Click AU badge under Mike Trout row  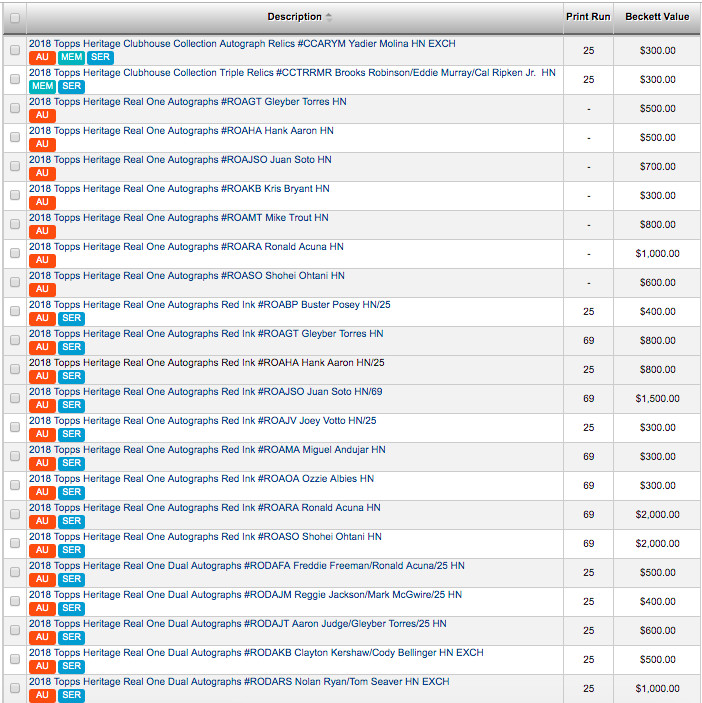42,231
